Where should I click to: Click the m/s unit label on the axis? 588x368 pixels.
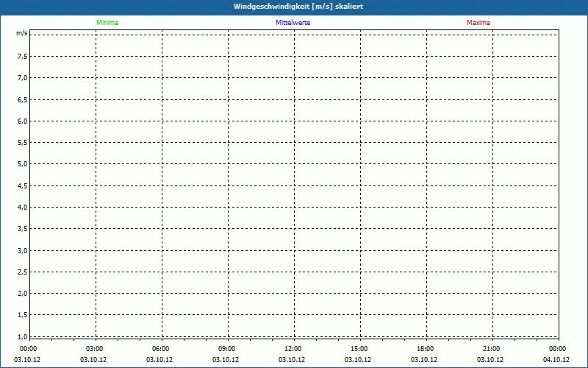[22, 33]
